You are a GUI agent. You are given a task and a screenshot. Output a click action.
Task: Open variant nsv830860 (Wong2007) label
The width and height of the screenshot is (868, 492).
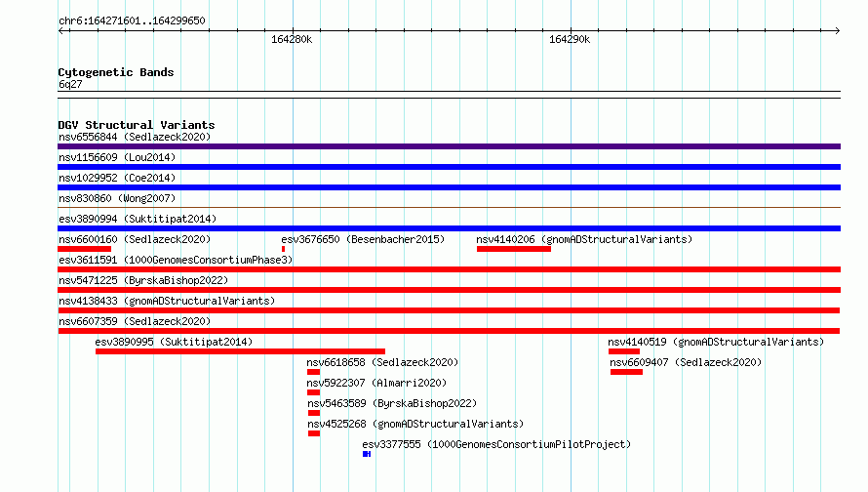point(117,198)
